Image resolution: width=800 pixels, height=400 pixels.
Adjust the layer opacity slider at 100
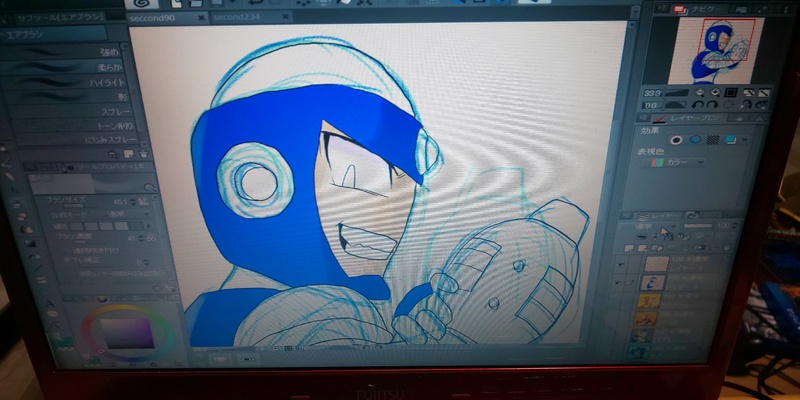click(x=698, y=226)
